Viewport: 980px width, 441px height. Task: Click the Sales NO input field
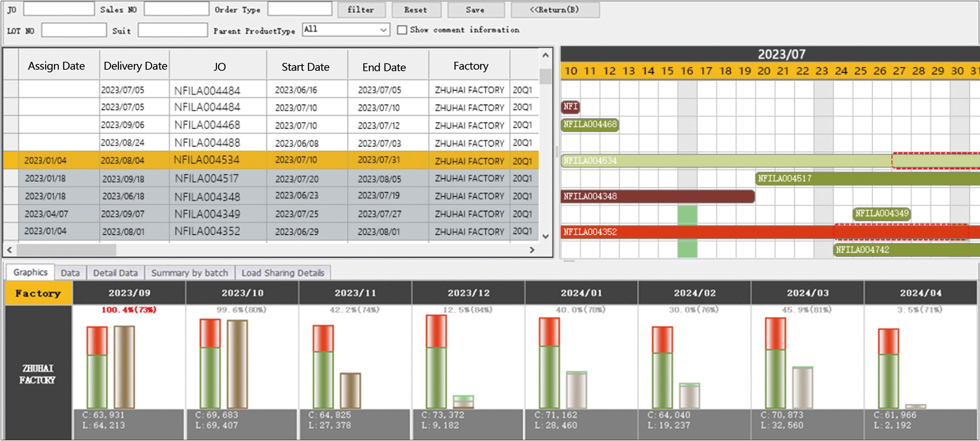[x=176, y=9]
